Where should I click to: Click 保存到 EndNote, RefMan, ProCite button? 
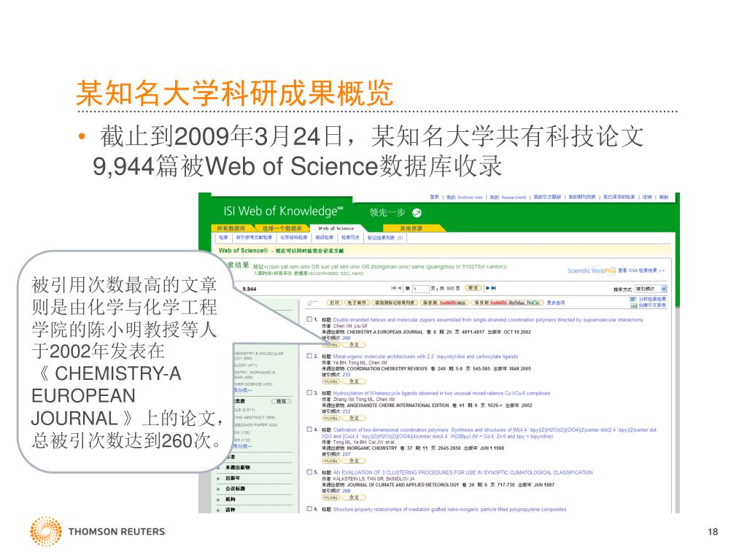pyautogui.click(x=507, y=303)
